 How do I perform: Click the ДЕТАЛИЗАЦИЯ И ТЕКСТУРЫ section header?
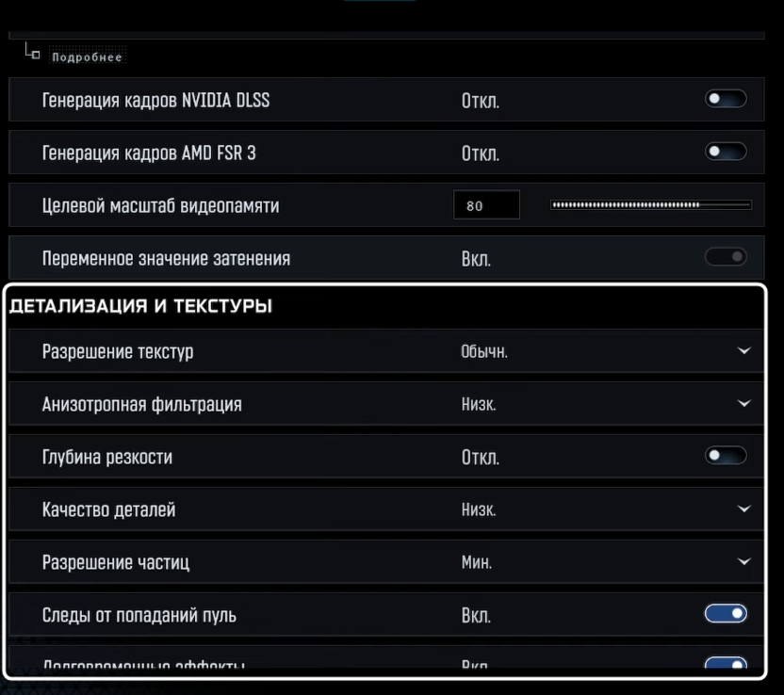pyautogui.click(x=140, y=306)
